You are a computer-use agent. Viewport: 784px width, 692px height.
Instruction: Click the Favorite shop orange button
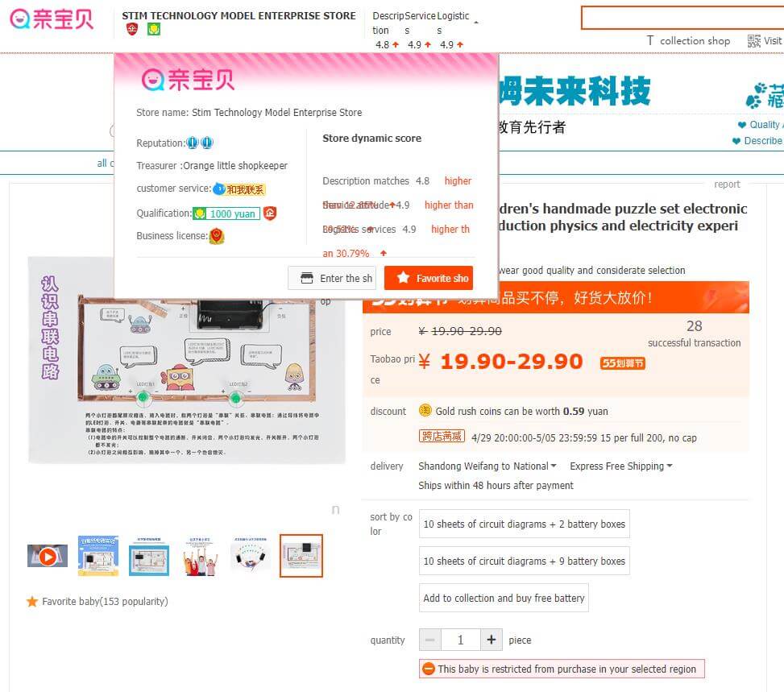(x=429, y=278)
